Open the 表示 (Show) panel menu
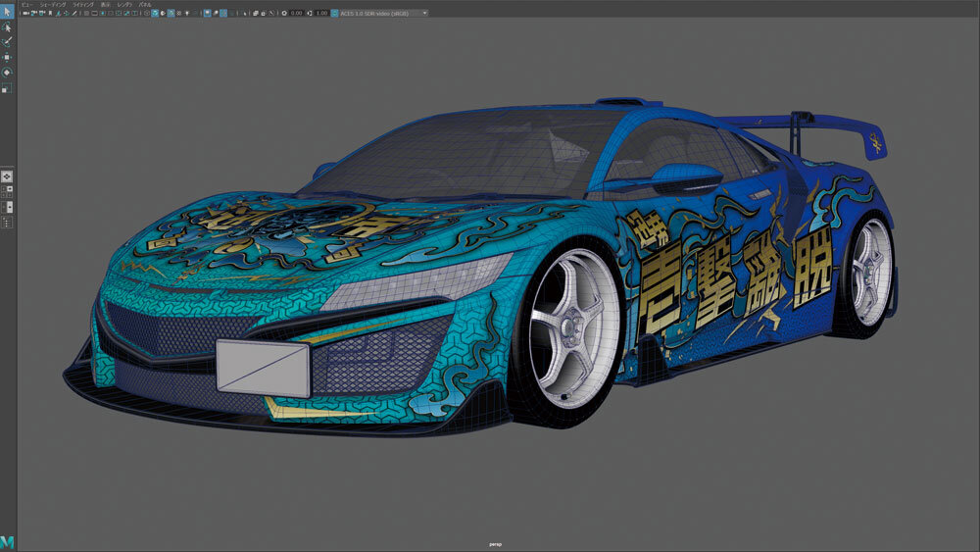Viewport: 980px width, 552px height. click(x=105, y=5)
